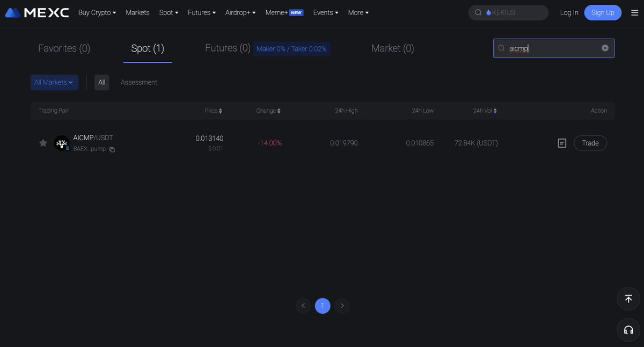This screenshot has width=644, height=347.
Task: Click the MEXC logo
Action: (x=37, y=12)
